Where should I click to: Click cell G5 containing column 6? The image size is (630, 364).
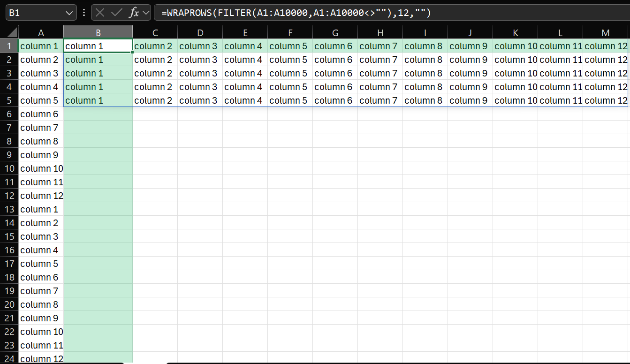point(335,100)
